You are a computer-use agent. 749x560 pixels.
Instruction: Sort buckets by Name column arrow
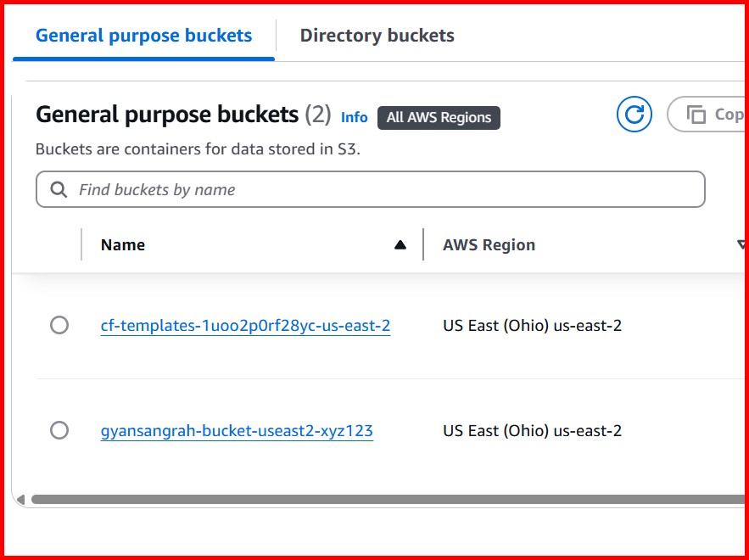400,245
